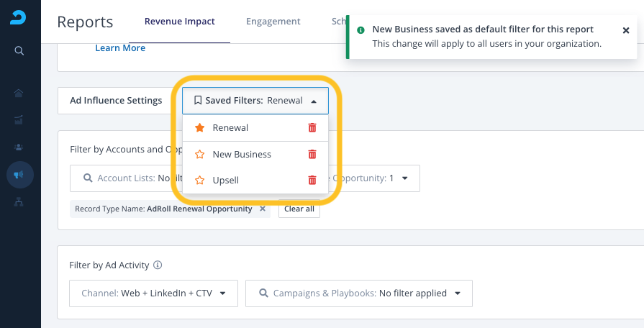Screen dimensions: 644x328
Task: Open the megaphone advertising icon in sidebar
Action: click(19, 175)
